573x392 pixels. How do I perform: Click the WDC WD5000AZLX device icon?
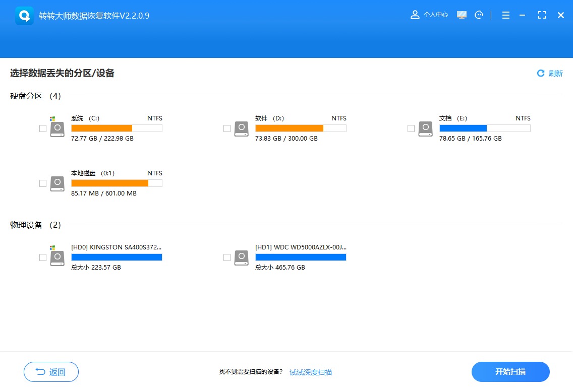pos(241,257)
